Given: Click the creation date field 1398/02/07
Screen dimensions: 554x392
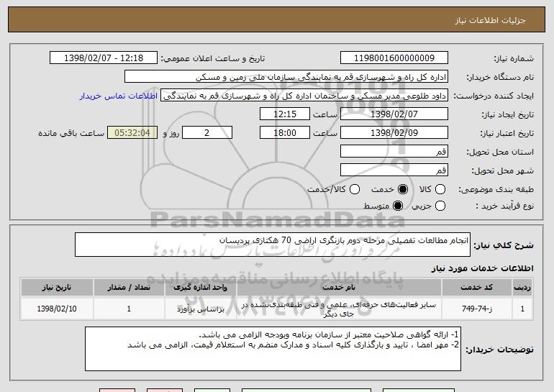Looking at the screenshot, I should [x=394, y=114].
